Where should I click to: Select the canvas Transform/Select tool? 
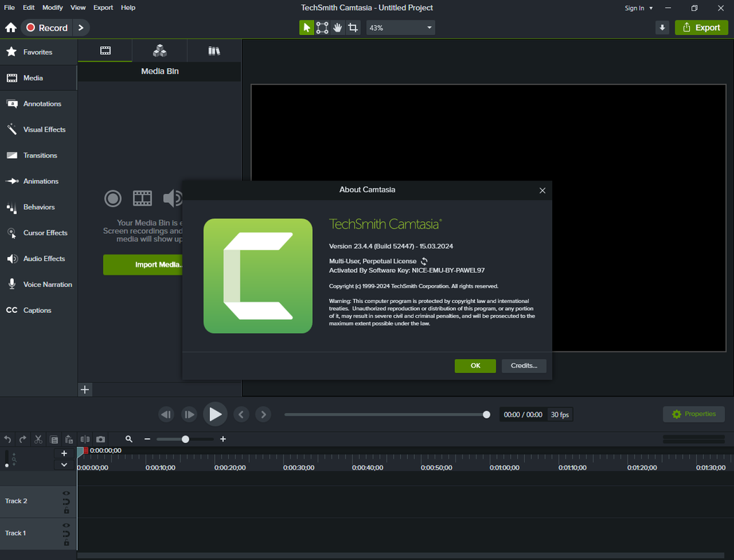point(322,27)
